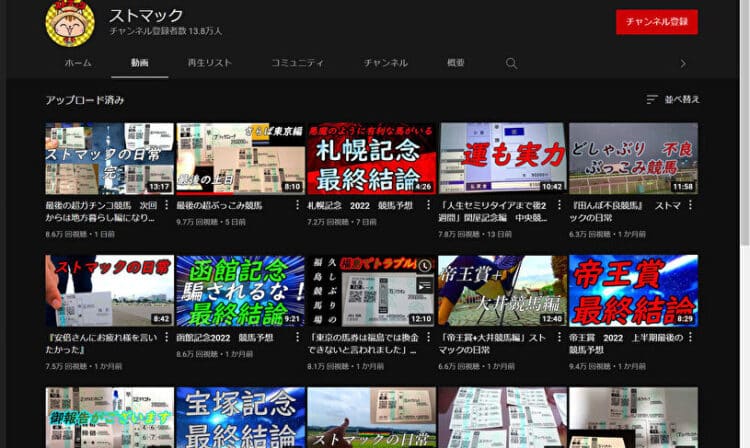Click the アップロード済み section heading
750x448 pixels.
(85, 100)
